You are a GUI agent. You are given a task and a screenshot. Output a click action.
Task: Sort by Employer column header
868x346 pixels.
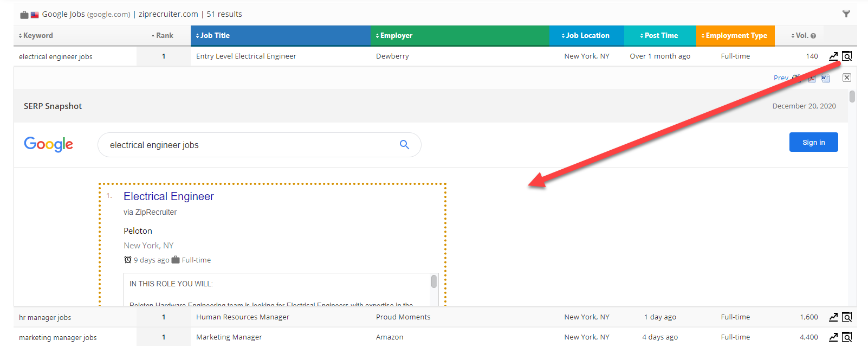[x=396, y=36]
